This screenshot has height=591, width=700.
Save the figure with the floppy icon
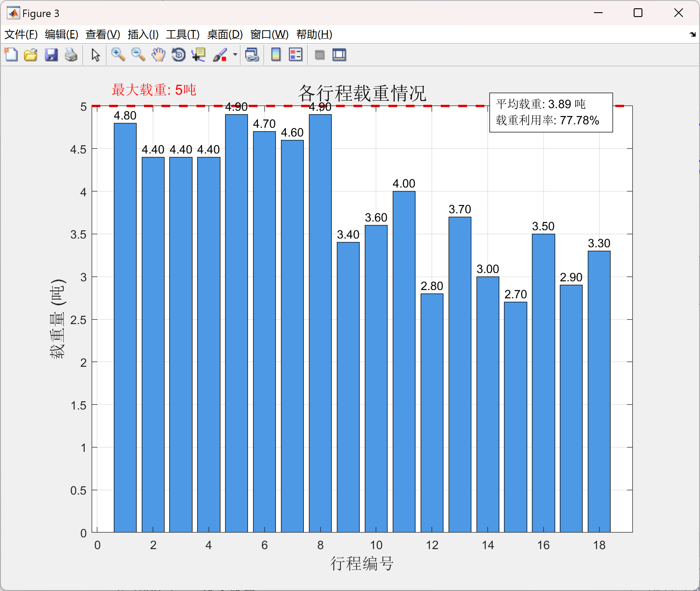51,55
